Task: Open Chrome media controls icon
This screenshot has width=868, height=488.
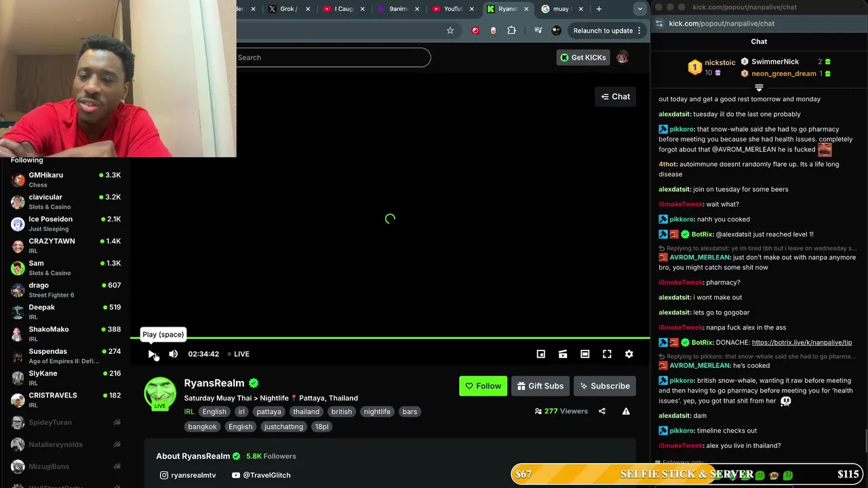Action: click(538, 30)
